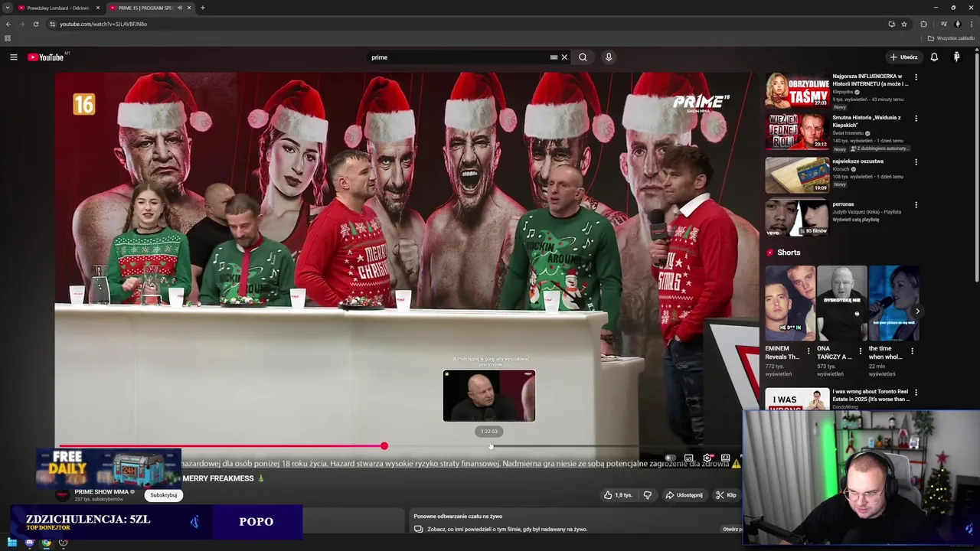Open the YouTube guide hamburger menu
Image resolution: width=980 pixels, height=551 pixels.
pyautogui.click(x=13, y=57)
